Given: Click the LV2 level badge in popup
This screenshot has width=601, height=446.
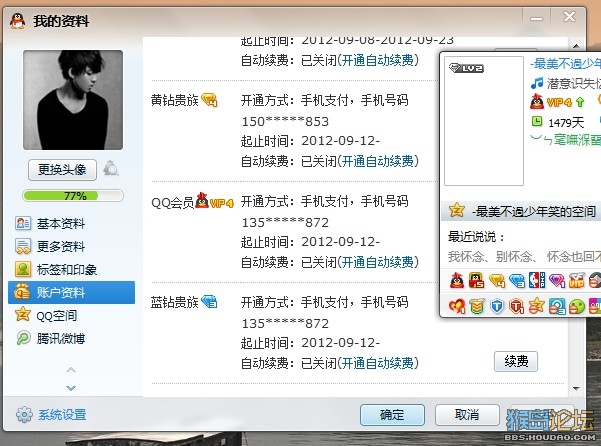Looking at the screenshot, I should point(466,68).
